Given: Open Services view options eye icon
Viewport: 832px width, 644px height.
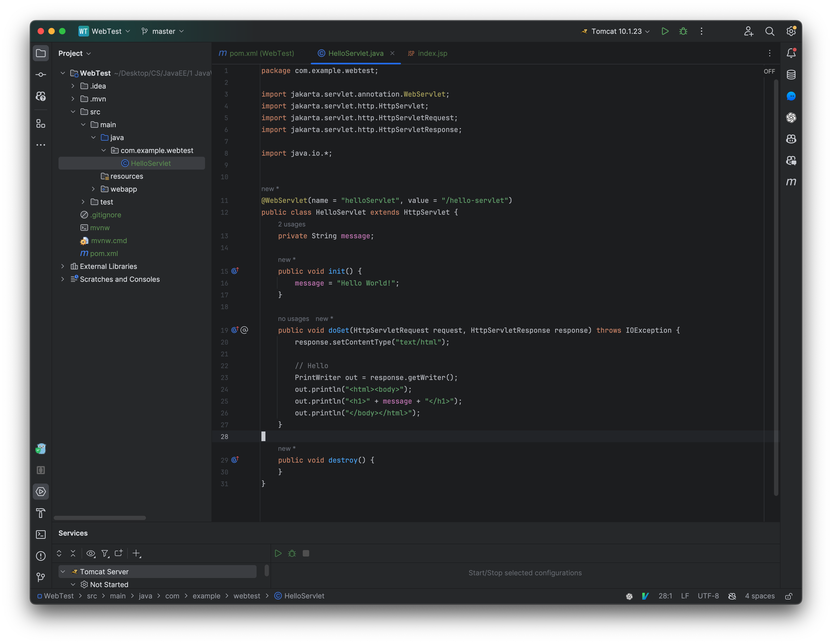Looking at the screenshot, I should coord(91,553).
